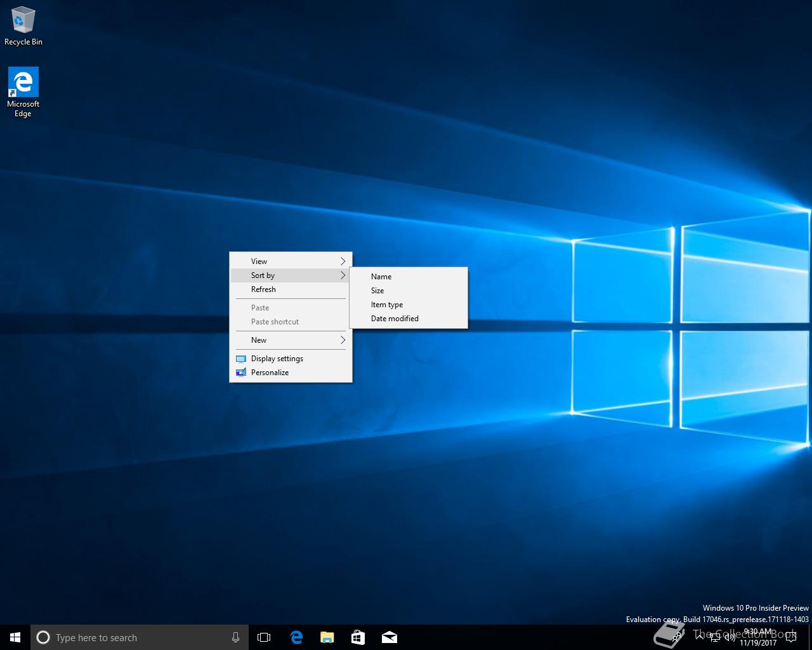
Task: Launch Edge from the taskbar
Action: (296, 637)
